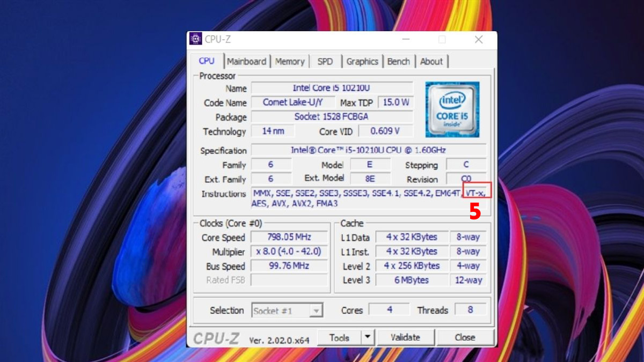Screen dimensions: 644x362
Task: Click the Cores value 4
Action: pyautogui.click(x=390, y=310)
